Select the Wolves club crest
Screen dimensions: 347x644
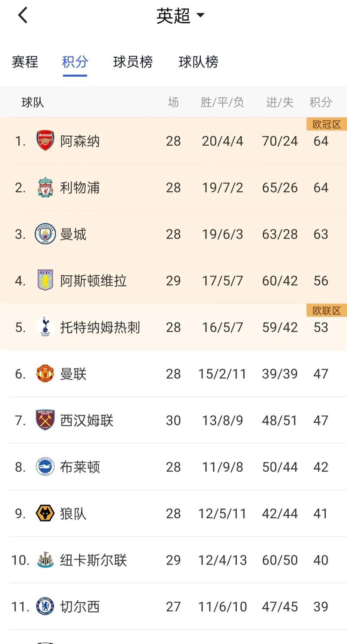(46, 513)
